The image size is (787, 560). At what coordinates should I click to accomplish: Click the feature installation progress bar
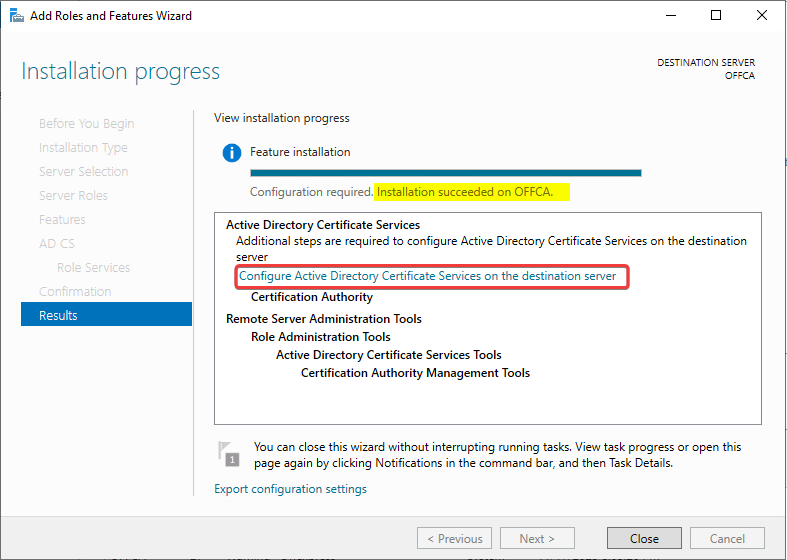pos(445,173)
